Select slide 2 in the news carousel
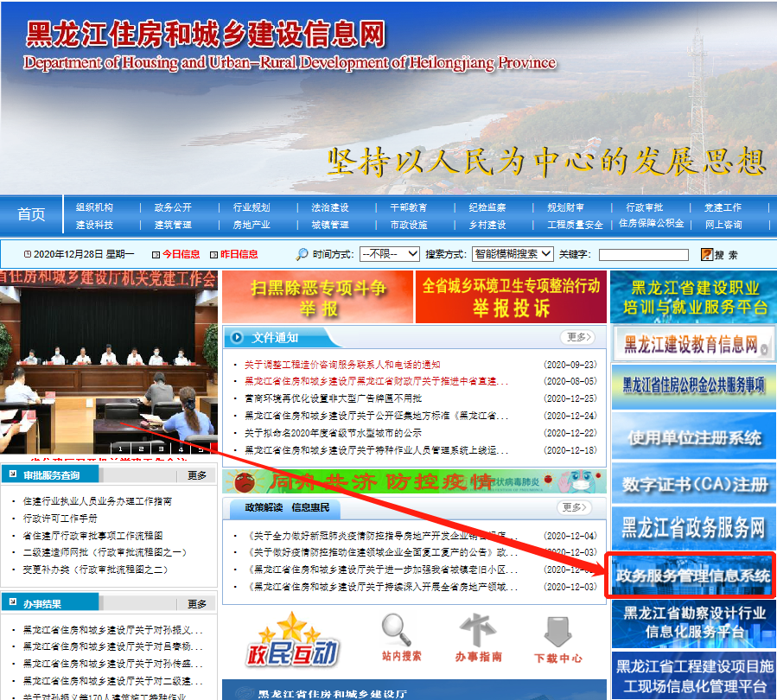777x700 pixels. click(x=139, y=449)
